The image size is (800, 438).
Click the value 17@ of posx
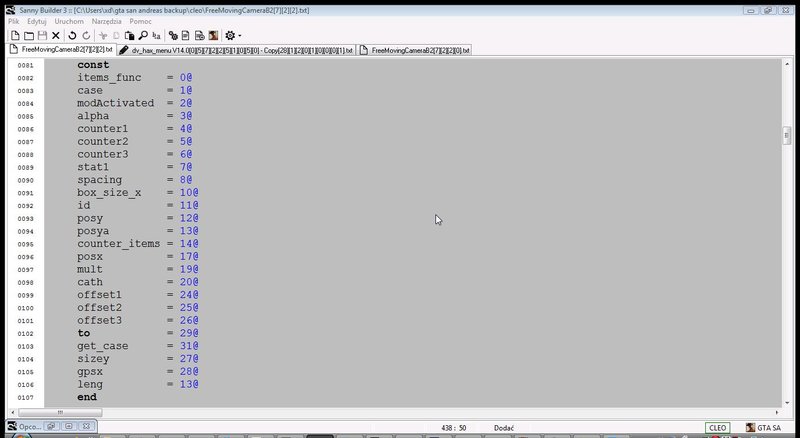(189, 256)
